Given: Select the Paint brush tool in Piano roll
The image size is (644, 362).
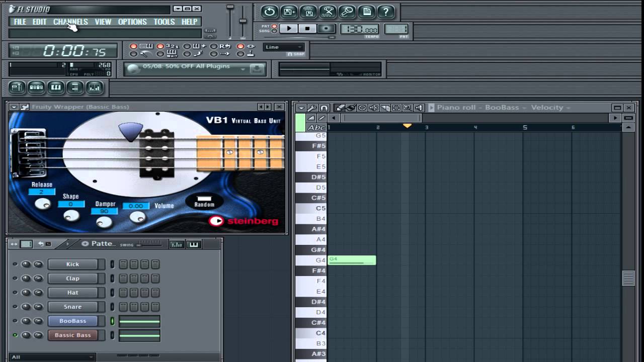Looking at the screenshot, I should click(x=351, y=108).
